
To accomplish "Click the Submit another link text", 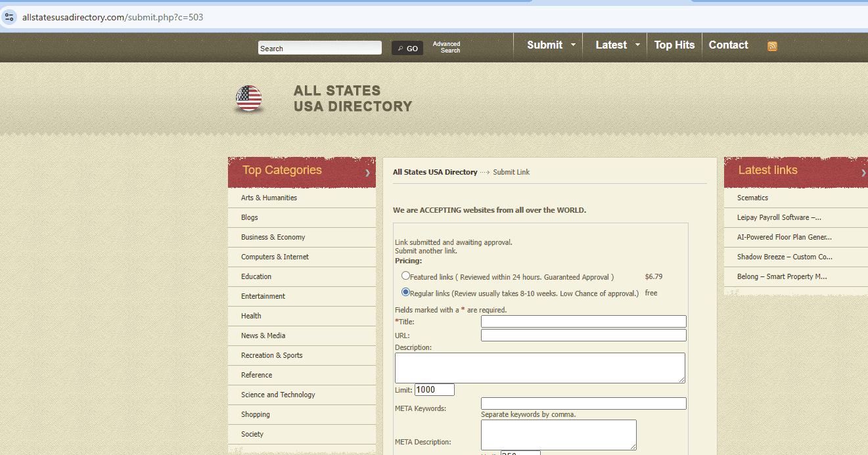I will pos(426,251).
